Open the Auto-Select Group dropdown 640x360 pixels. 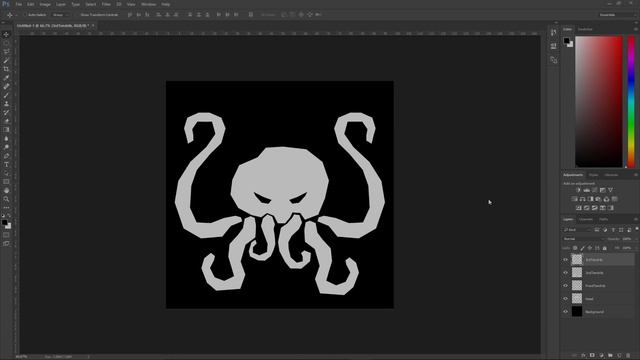pyautogui.click(x=61, y=15)
